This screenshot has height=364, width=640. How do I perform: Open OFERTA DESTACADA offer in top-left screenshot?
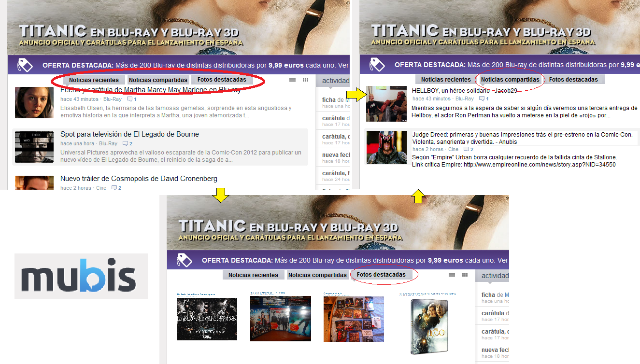pyautogui.click(x=178, y=65)
